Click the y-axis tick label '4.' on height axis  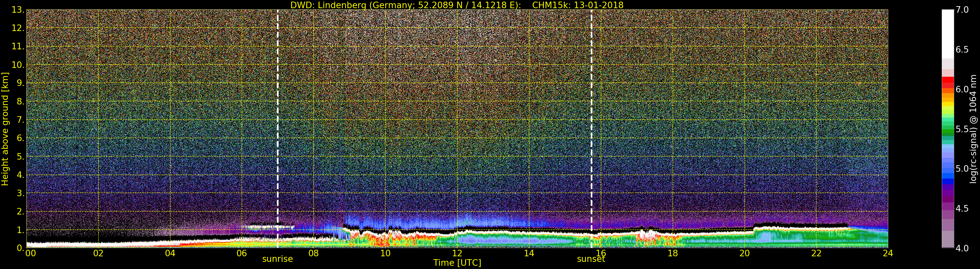coord(21,175)
